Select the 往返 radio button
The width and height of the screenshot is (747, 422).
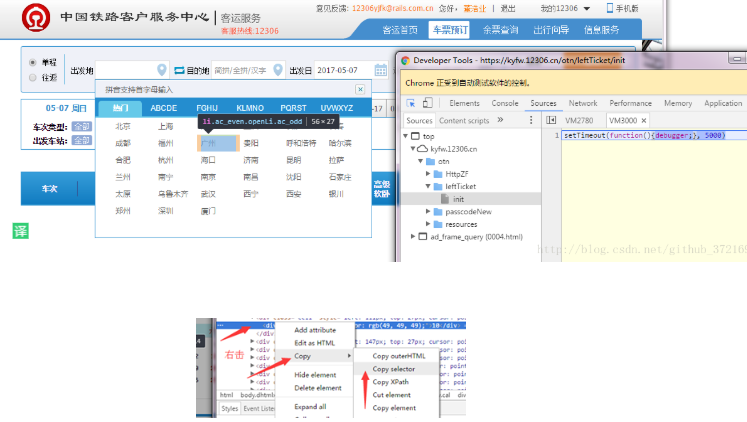(32, 78)
